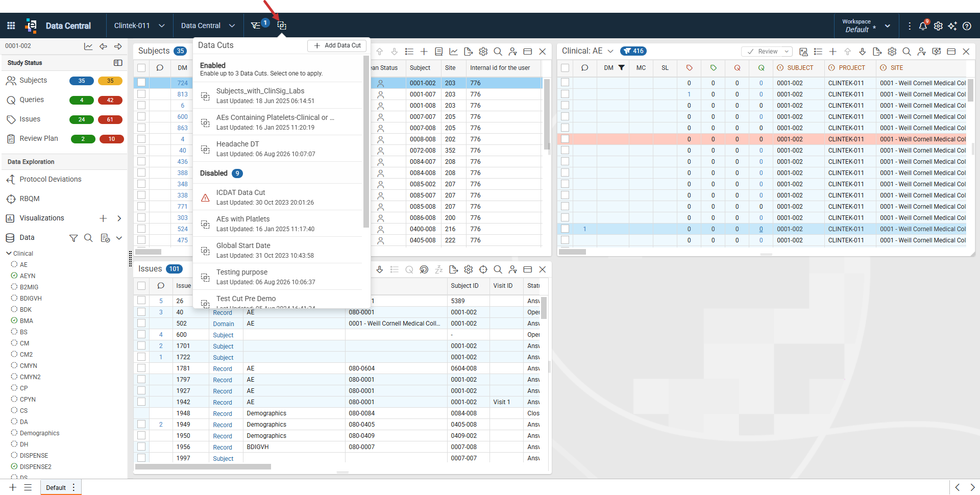Screen dimensions: 980x495
Task: Click Issues panel horizontal scrollbar
Action: pyautogui.click(x=203, y=466)
